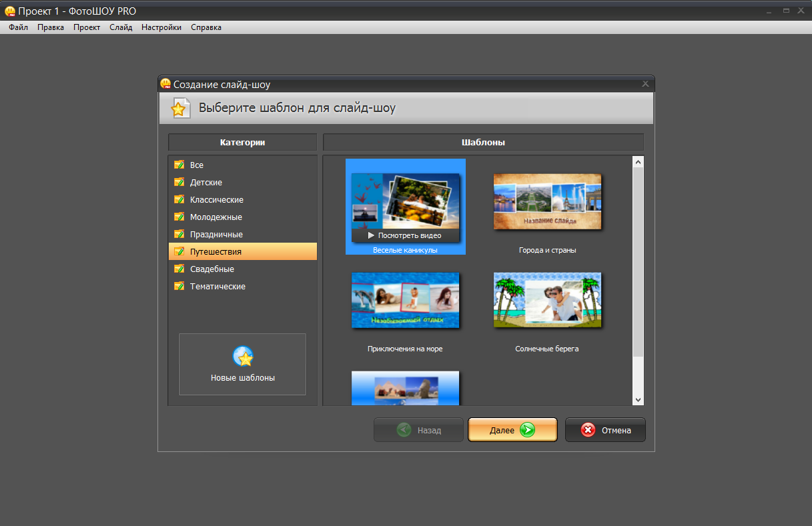Open the Справка menu
This screenshot has width=812, height=526.
coord(206,27)
